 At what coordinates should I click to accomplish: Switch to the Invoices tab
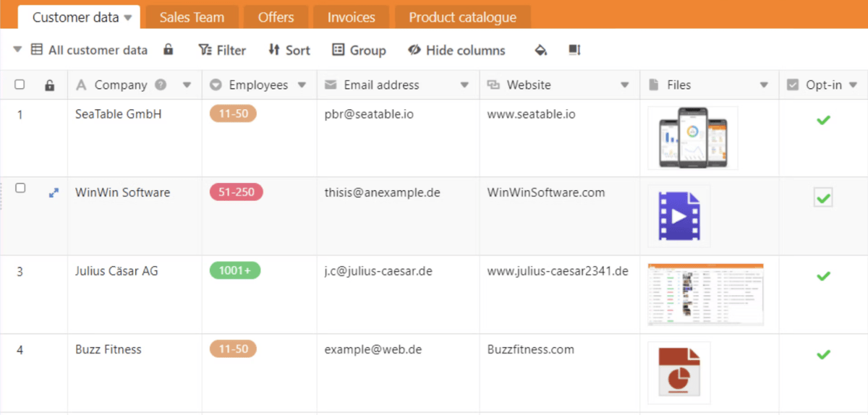pyautogui.click(x=352, y=17)
